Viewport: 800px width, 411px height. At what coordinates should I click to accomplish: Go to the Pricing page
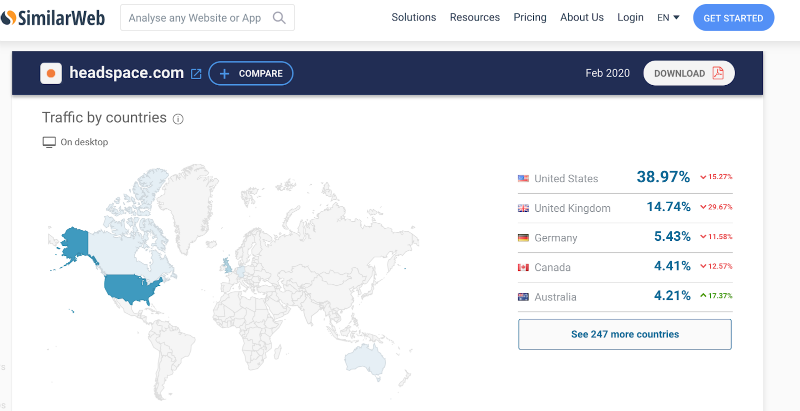(530, 17)
